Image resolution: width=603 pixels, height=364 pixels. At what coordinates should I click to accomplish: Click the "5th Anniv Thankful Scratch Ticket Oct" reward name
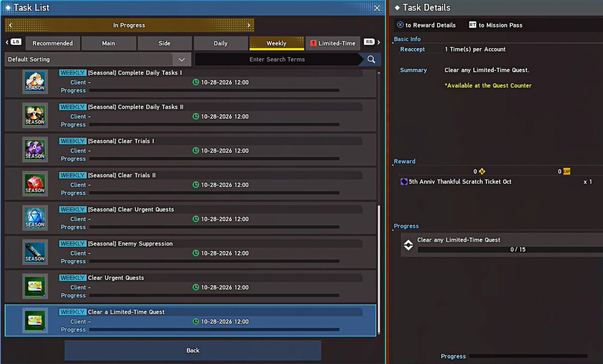[460, 182]
